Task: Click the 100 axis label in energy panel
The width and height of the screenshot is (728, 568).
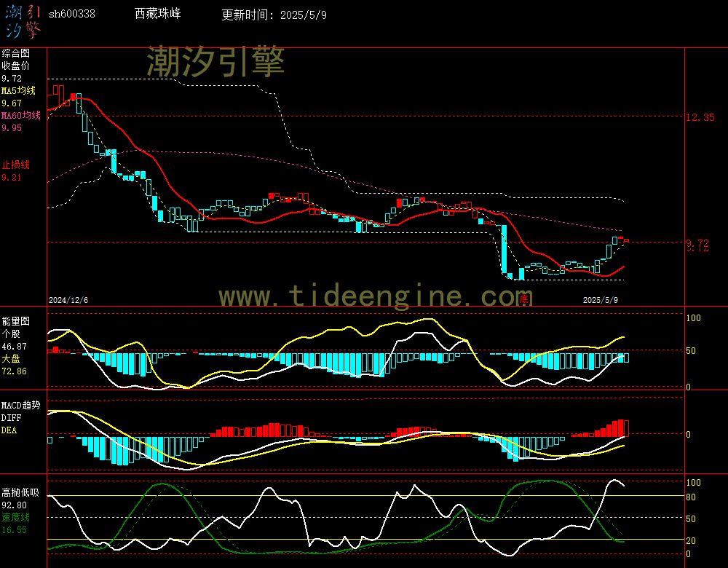Action: [693, 318]
